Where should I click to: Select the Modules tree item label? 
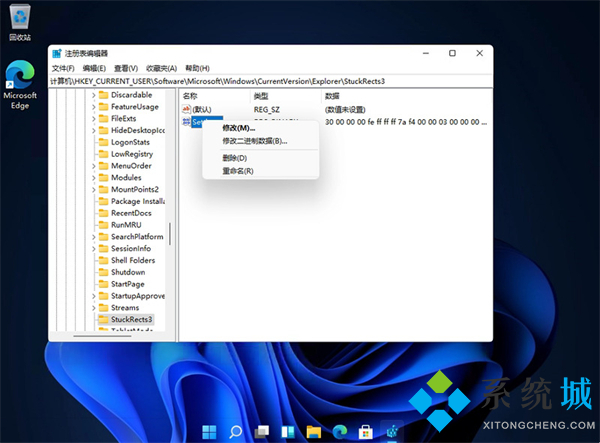(126, 178)
